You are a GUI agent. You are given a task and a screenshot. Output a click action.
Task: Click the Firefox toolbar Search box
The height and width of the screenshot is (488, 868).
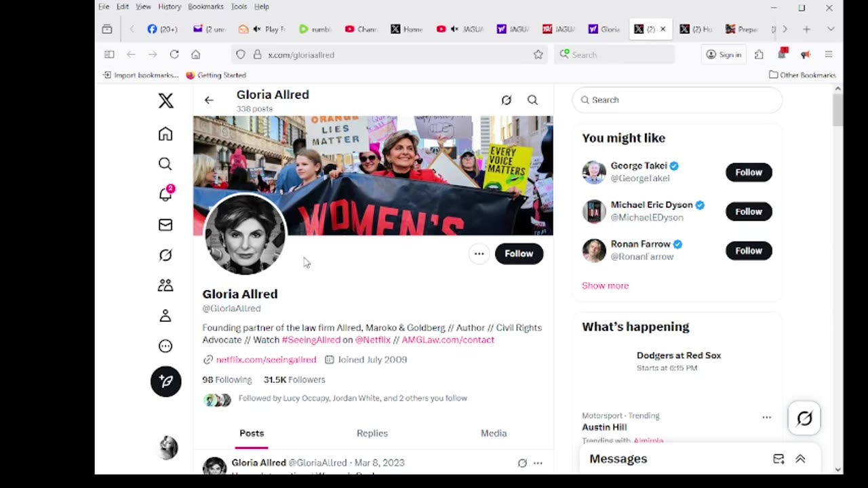pyautogui.click(x=614, y=54)
